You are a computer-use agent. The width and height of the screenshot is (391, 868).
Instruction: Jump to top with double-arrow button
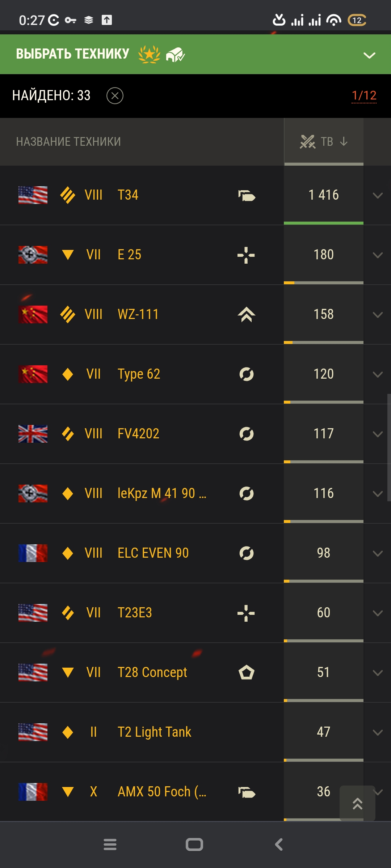(x=358, y=803)
